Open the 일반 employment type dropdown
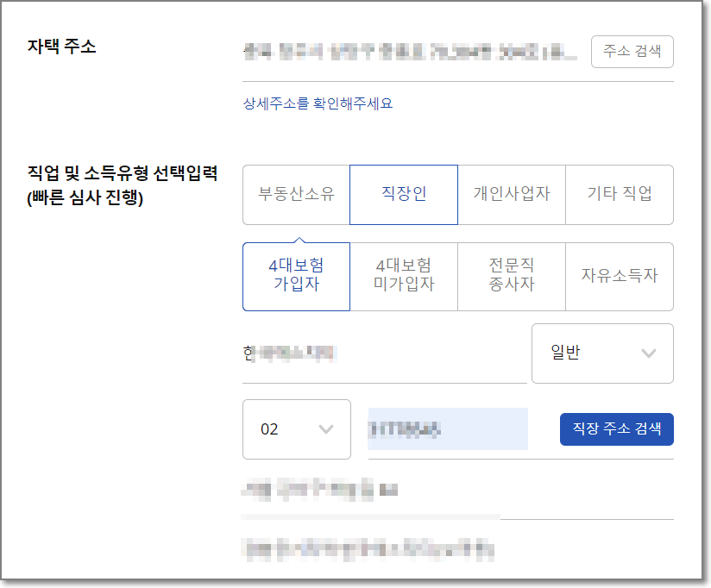The image size is (711, 588). (602, 353)
